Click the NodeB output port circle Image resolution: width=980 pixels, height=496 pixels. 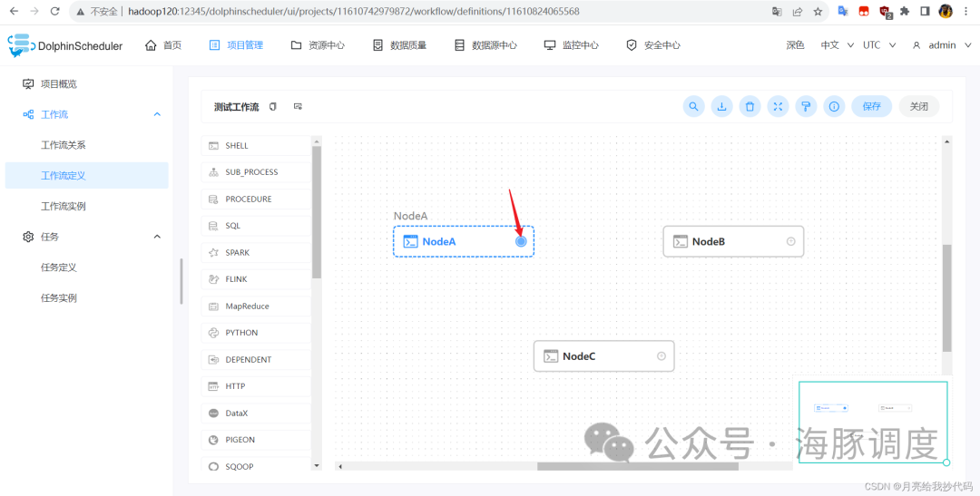point(790,241)
